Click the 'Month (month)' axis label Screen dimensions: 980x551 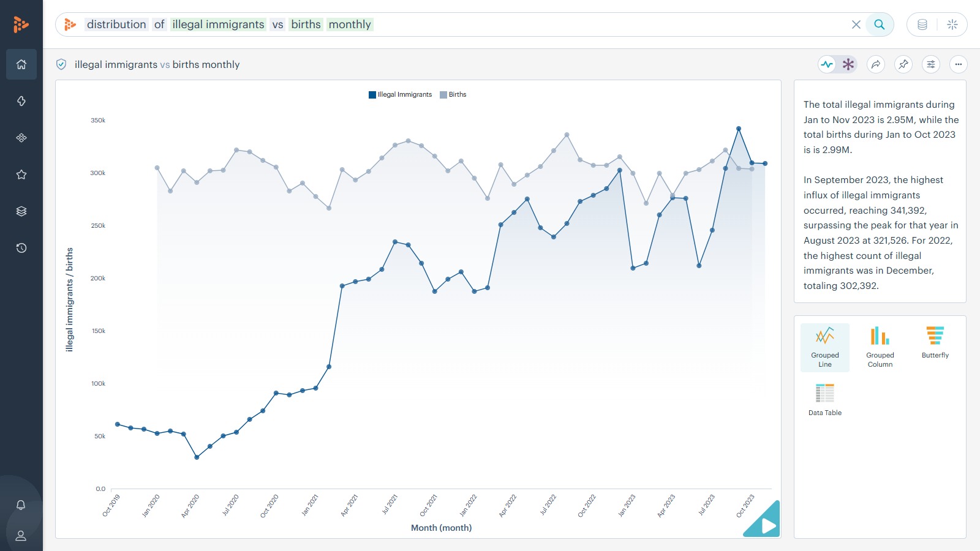441,528
